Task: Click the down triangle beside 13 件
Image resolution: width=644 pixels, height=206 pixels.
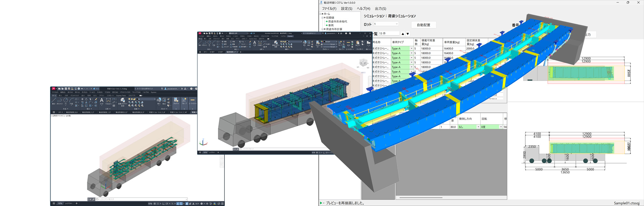Action: [408, 34]
